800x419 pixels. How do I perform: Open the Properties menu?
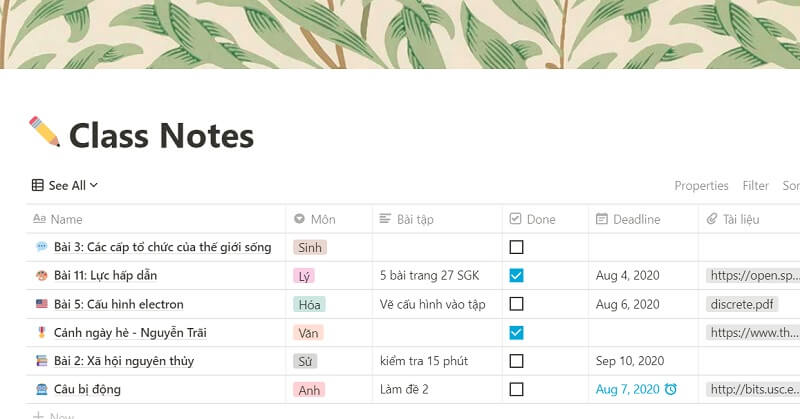point(701,185)
